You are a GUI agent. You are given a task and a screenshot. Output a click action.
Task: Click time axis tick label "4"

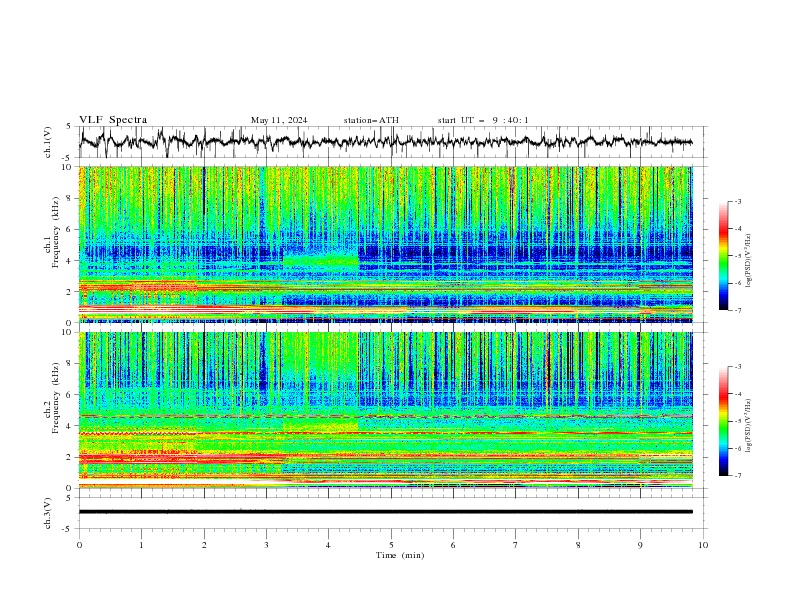[x=328, y=545]
